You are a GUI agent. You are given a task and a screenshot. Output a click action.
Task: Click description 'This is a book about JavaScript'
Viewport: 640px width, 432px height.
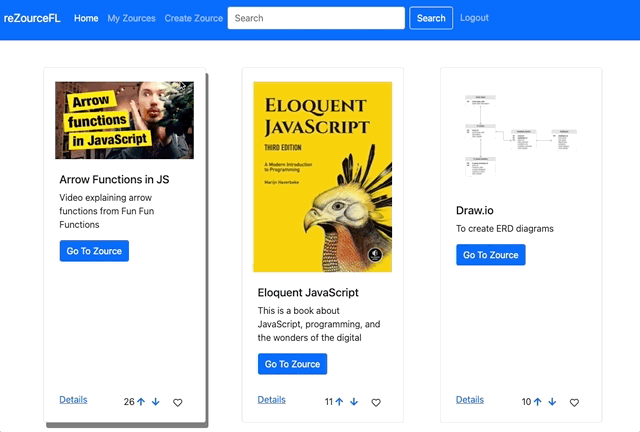319,324
